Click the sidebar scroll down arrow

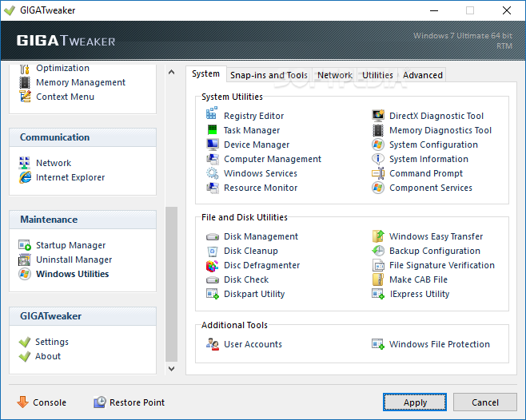click(171, 369)
